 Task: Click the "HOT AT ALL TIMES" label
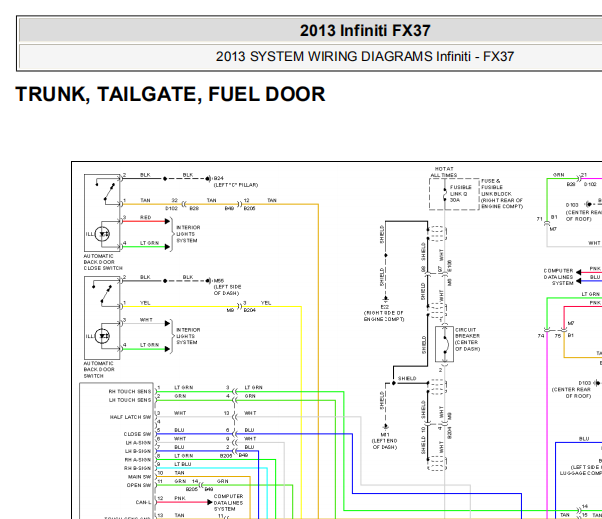[x=444, y=172]
